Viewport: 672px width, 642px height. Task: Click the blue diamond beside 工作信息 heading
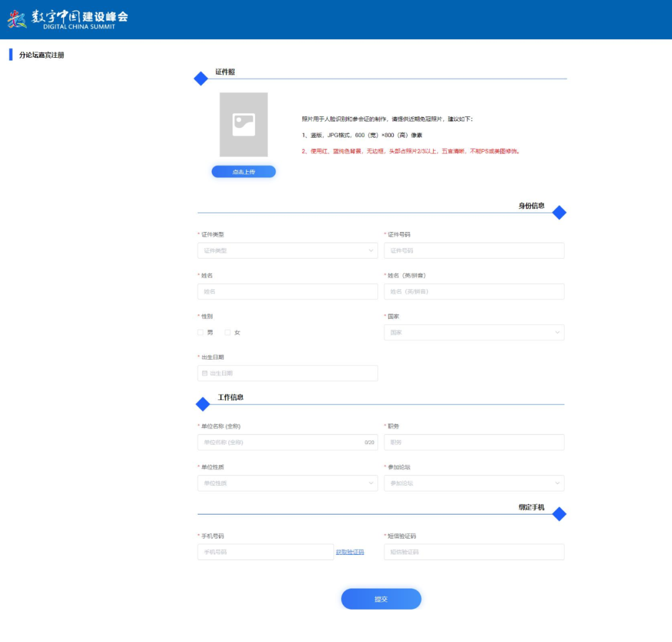pyautogui.click(x=203, y=404)
